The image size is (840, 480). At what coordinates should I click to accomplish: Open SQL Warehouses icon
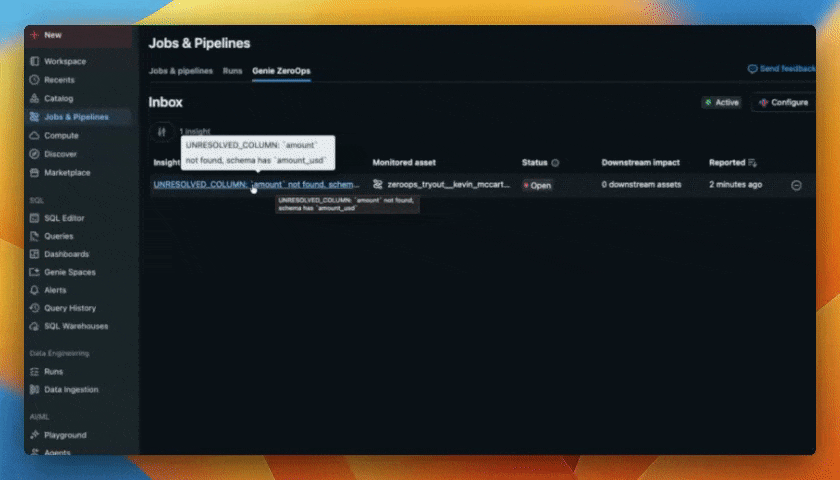[x=35, y=326]
